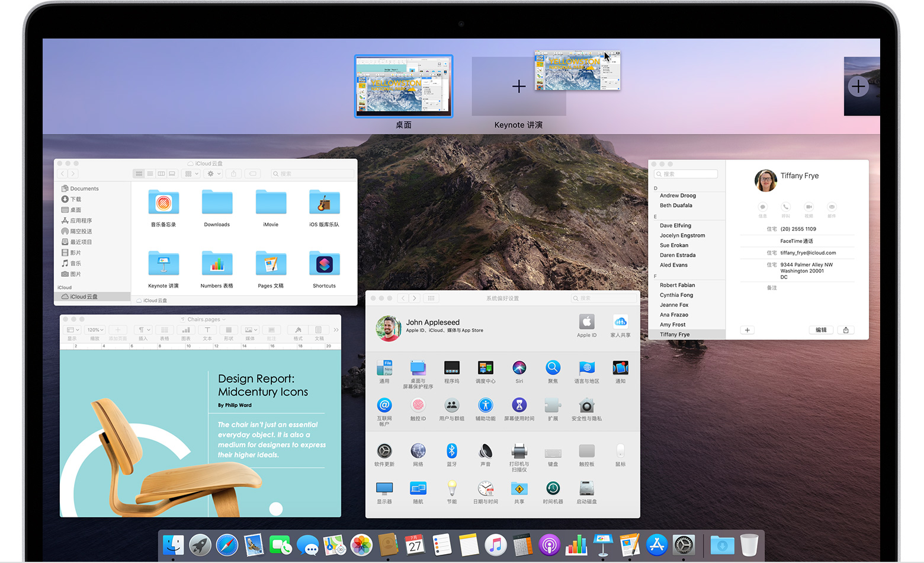Click FaceTime 通话 in the contact card

tap(796, 241)
